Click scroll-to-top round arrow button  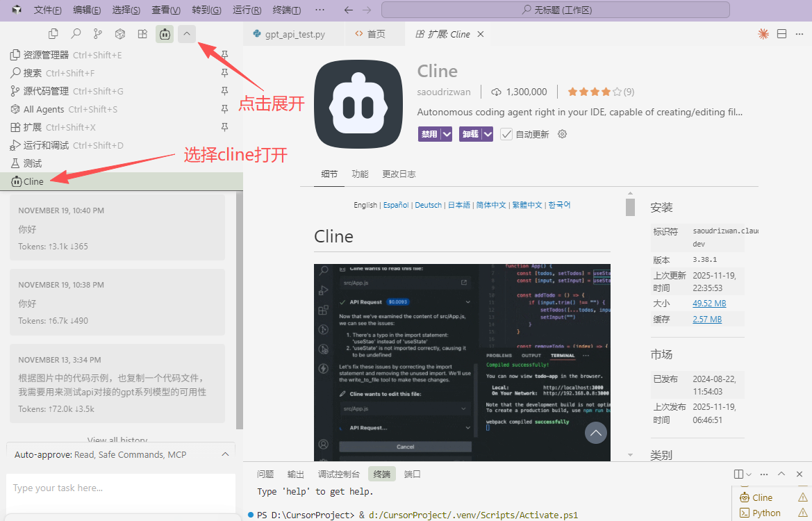595,433
